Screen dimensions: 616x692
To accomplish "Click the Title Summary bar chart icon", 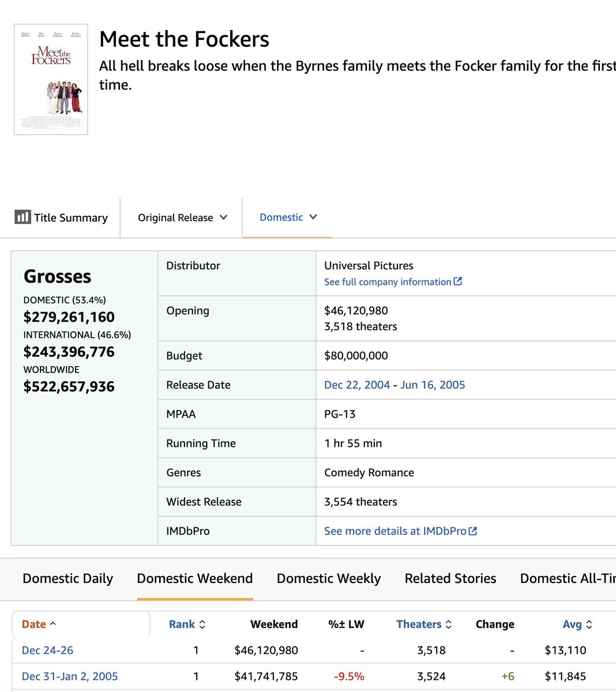I will (x=22, y=217).
